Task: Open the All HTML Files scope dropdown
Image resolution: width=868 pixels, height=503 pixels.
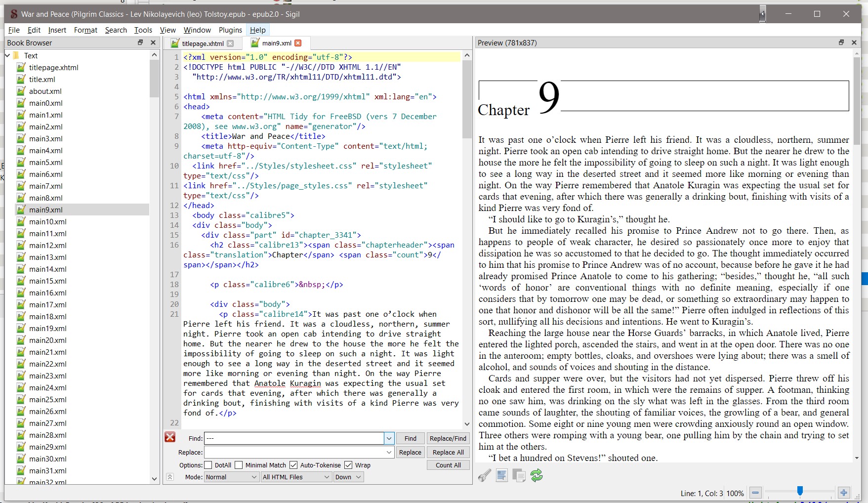Action: click(x=296, y=477)
